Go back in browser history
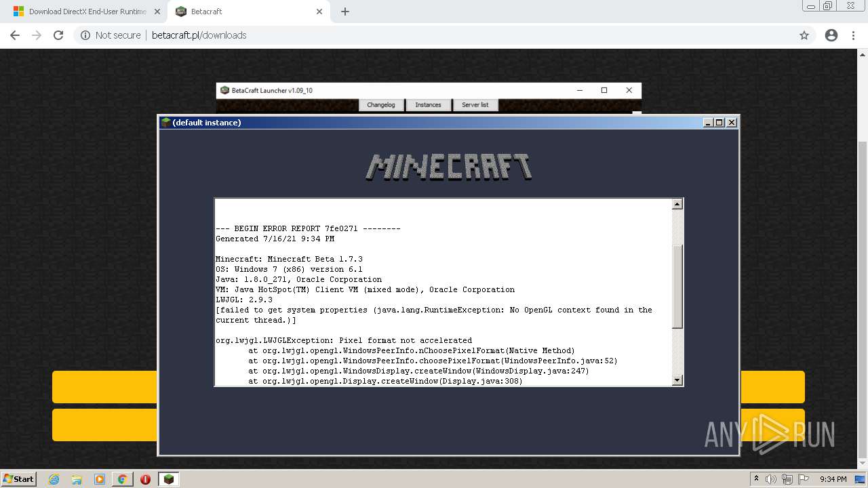 click(15, 35)
